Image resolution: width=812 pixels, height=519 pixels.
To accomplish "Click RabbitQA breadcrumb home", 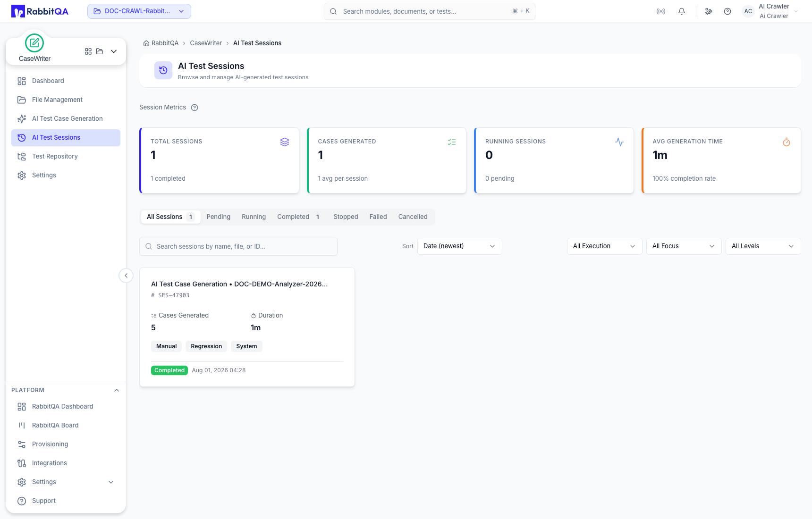I will click(161, 43).
